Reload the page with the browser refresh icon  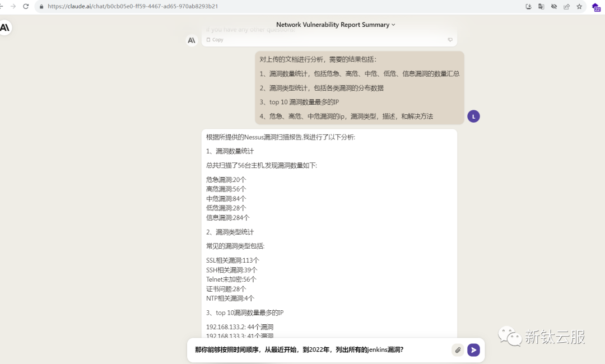[26, 7]
